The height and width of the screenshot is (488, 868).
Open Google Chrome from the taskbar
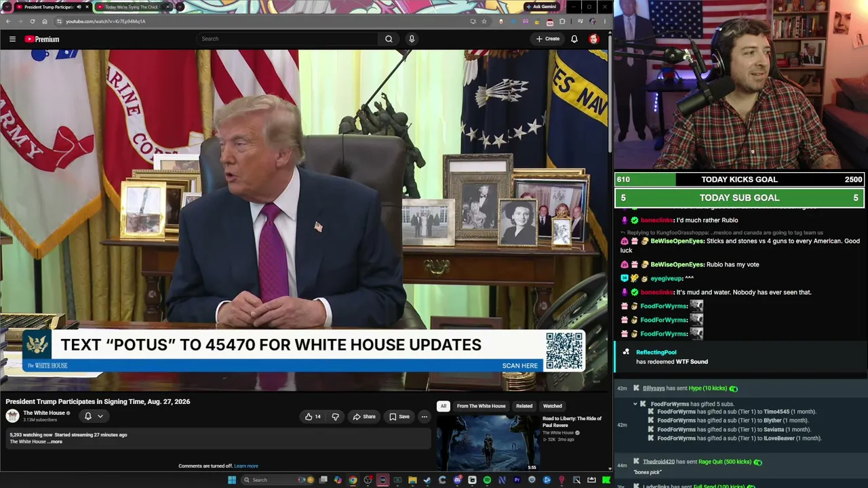(x=353, y=480)
